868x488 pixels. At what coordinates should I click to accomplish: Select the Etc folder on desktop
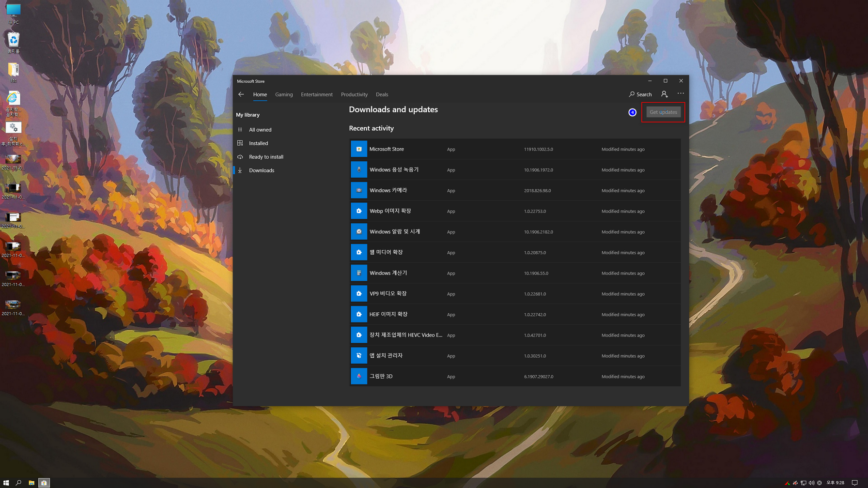tap(13, 73)
